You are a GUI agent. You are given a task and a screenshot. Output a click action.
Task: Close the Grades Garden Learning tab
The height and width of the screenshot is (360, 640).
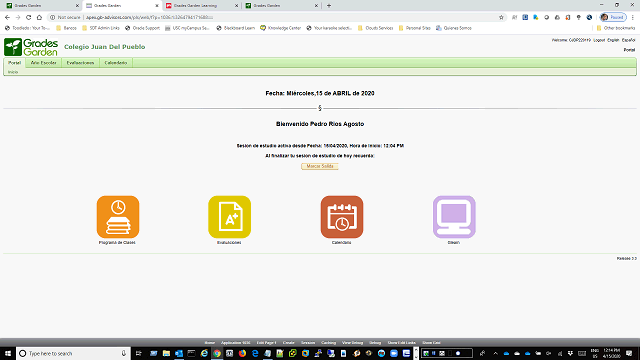(x=236, y=6)
